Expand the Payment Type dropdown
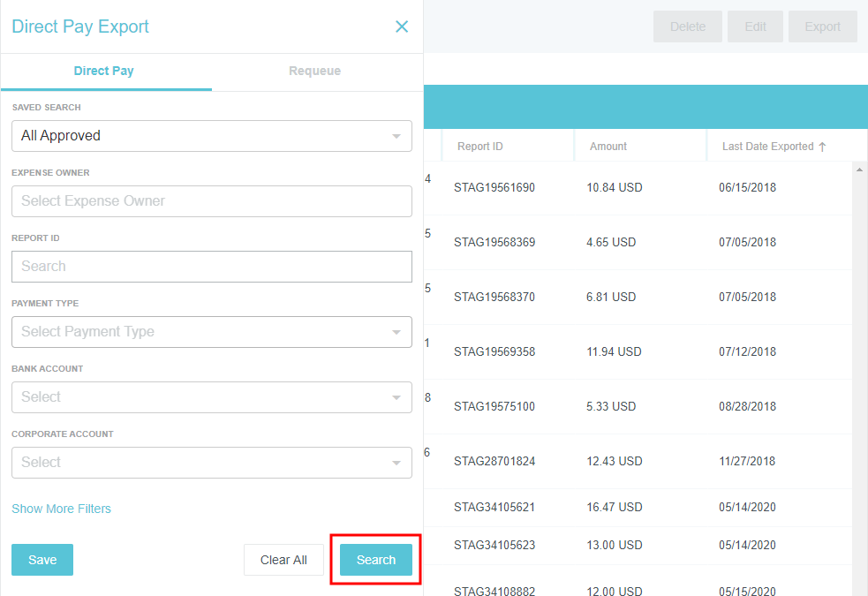 [x=211, y=332]
